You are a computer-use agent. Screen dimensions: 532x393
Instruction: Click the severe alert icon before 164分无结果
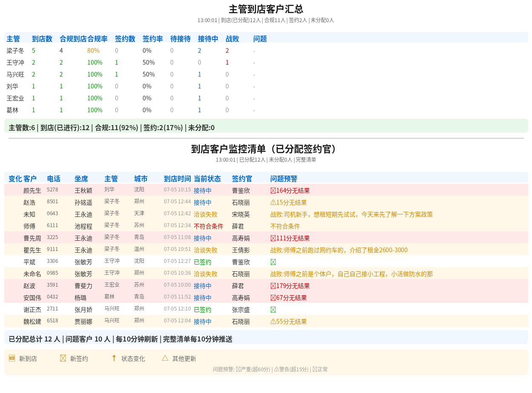point(273,191)
